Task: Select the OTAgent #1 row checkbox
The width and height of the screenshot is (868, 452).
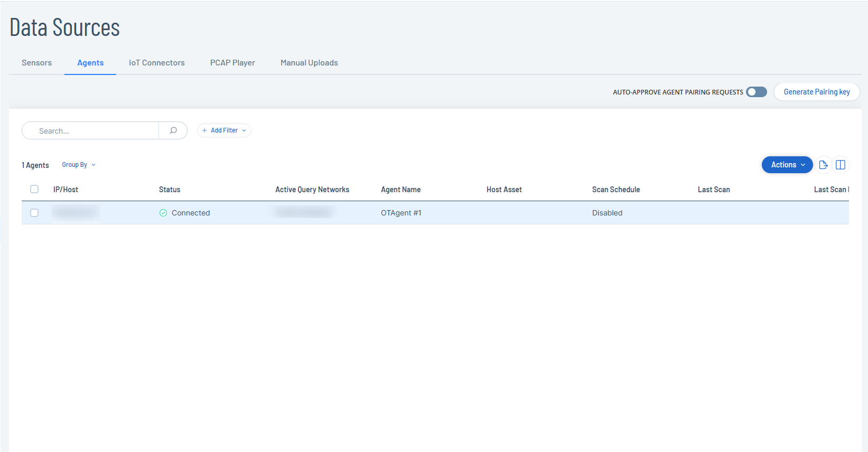Action: (34, 213)
